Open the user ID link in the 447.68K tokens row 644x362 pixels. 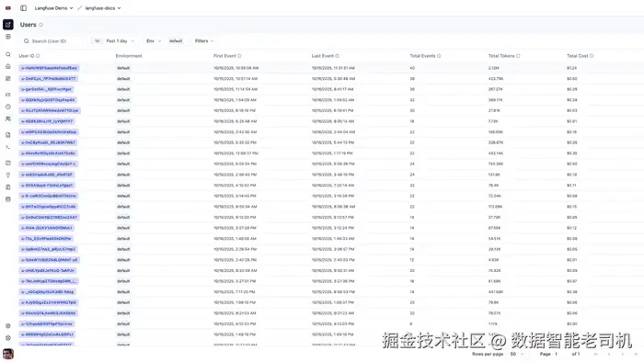click(x=48, y=292)
